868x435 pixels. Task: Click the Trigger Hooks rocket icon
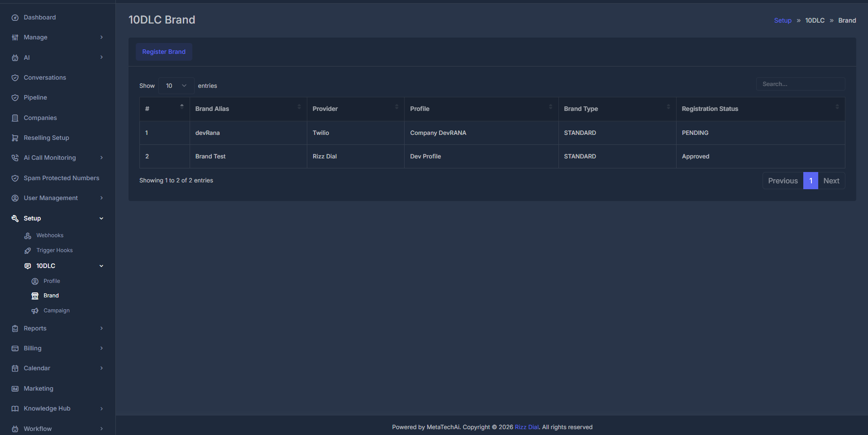pyautogui.click(x=28, y=250)
